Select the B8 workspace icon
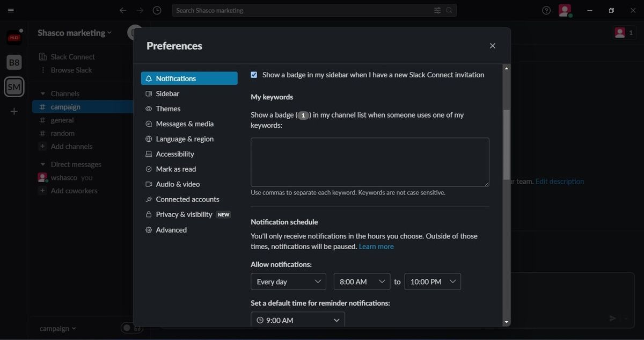Screen dimensions: 644x340 tap(13, 62)
